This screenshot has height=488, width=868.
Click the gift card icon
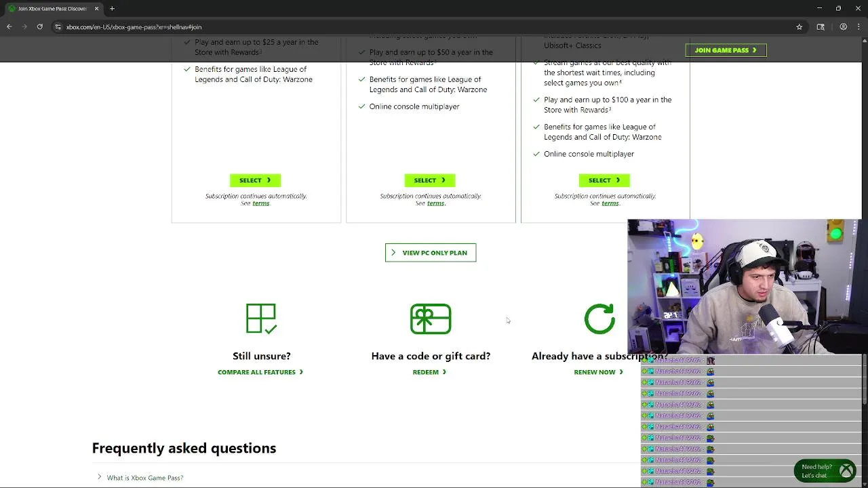(431, 319)
